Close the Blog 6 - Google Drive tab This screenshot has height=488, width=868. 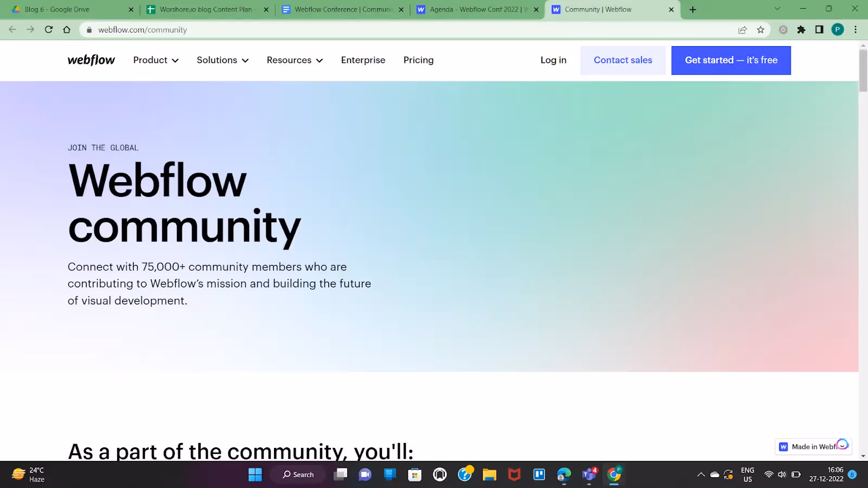click(x=131, y=10)
